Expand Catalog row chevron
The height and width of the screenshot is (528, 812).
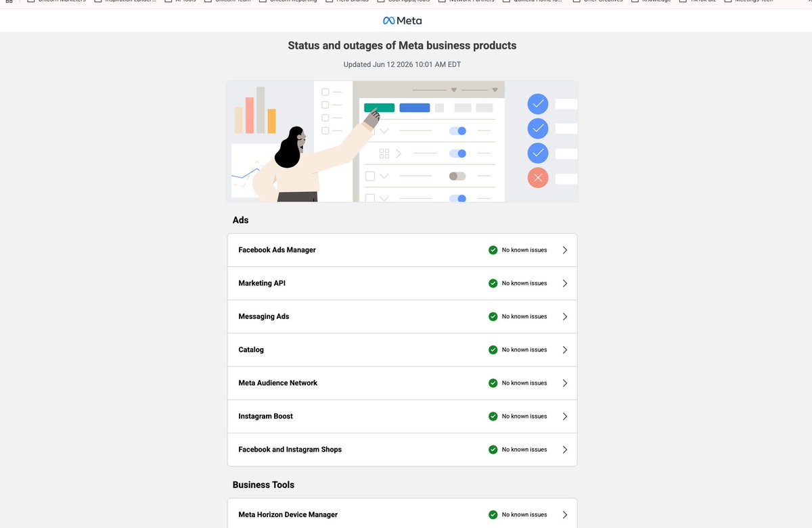coord(565,350)
